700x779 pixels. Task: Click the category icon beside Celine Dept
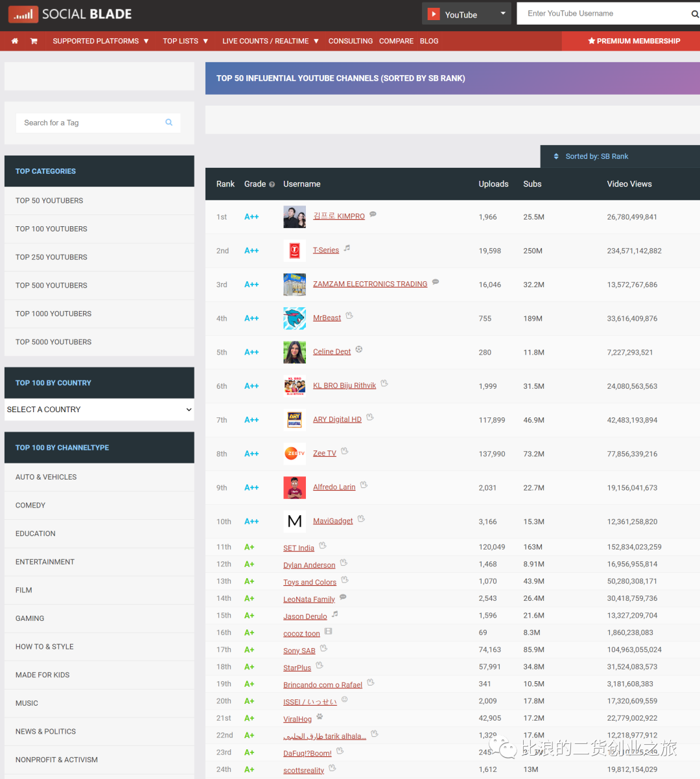[x=358, y=349]
